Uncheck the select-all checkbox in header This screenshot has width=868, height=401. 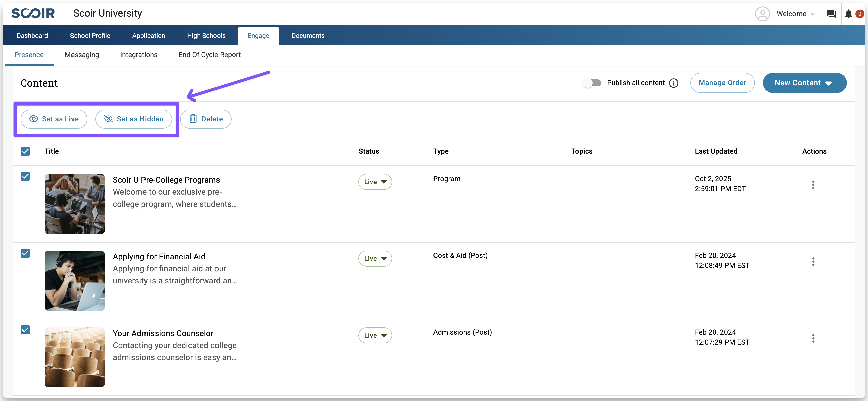[25, 151]
